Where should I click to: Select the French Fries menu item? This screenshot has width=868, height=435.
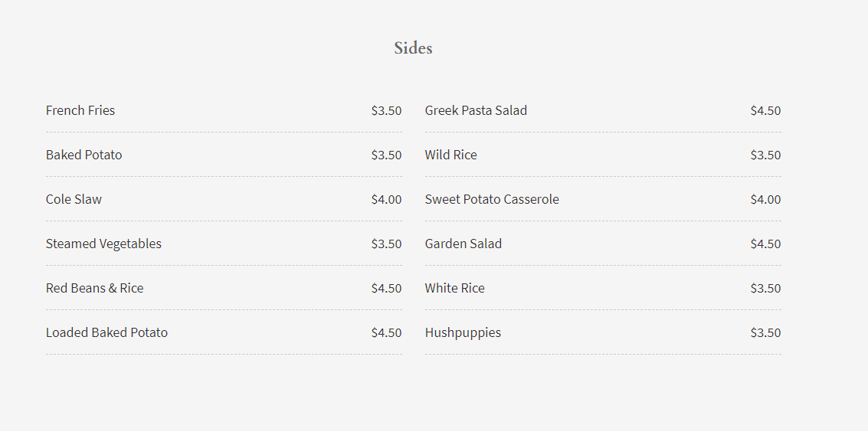80,110
